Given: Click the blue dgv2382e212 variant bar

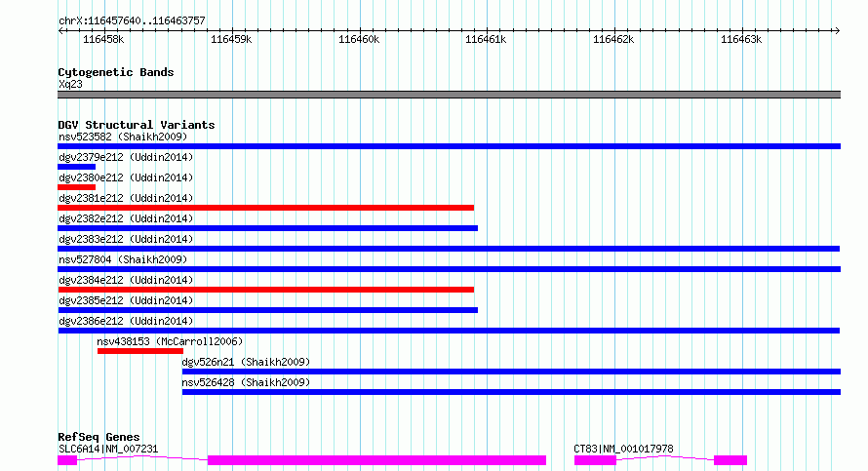Looking at the screenshot, I should coord(267,228).
